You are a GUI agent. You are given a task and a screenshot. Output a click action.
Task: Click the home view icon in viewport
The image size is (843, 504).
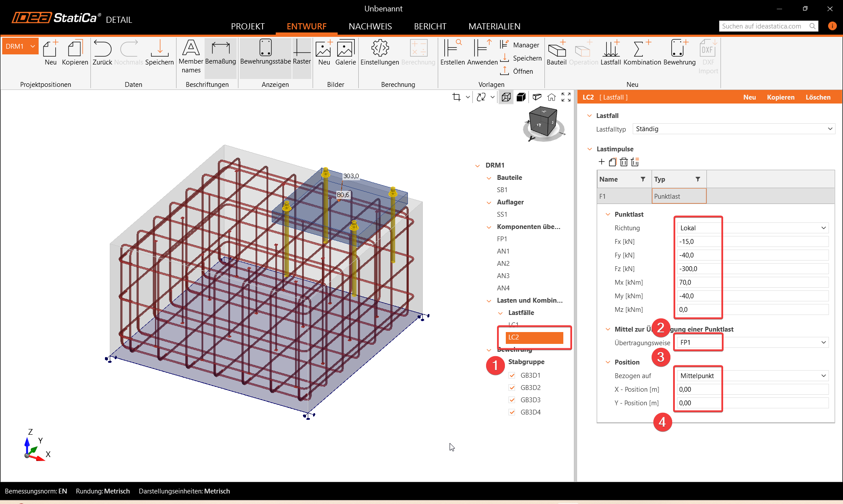click(x=551, y=97)
